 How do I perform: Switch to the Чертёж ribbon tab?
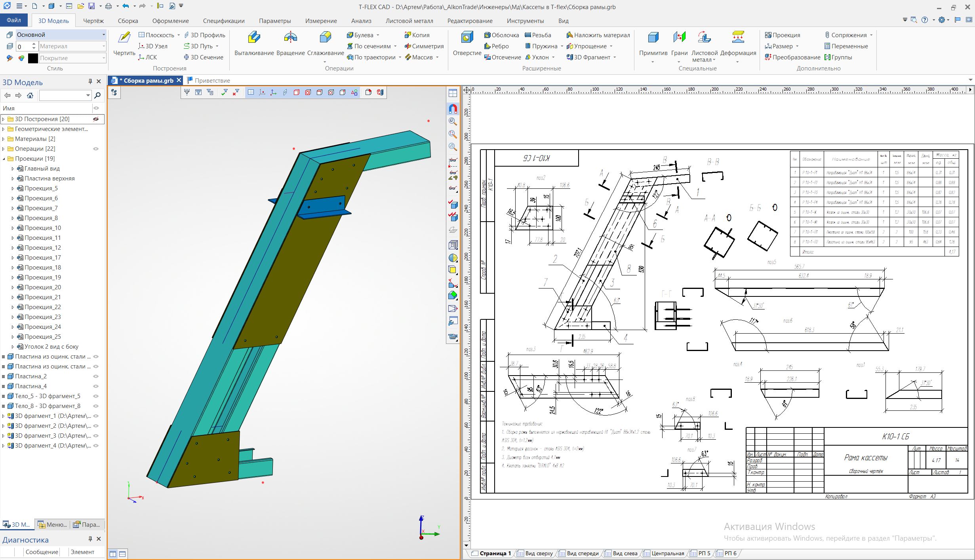(93, 21)
